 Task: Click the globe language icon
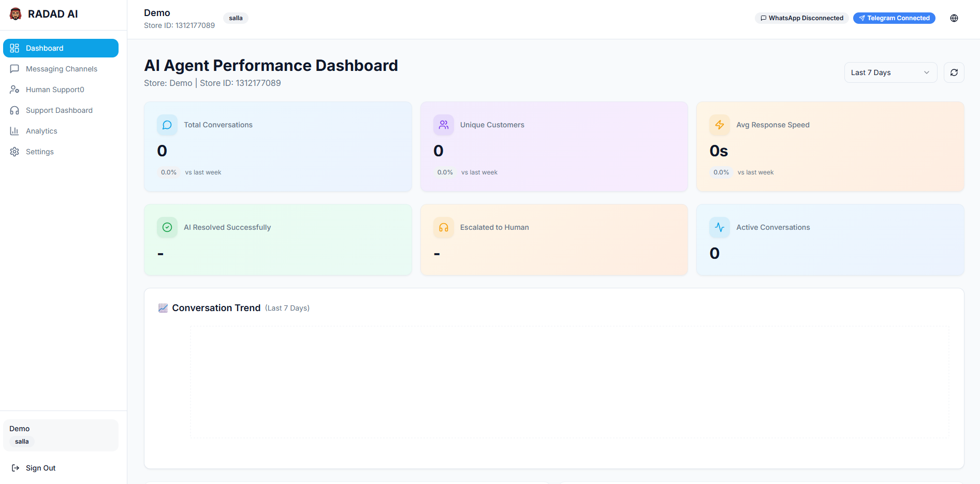[x=954, y=18]
